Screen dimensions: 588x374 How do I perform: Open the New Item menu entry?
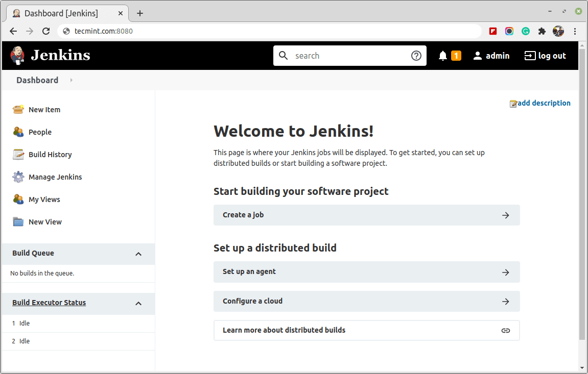44,110
